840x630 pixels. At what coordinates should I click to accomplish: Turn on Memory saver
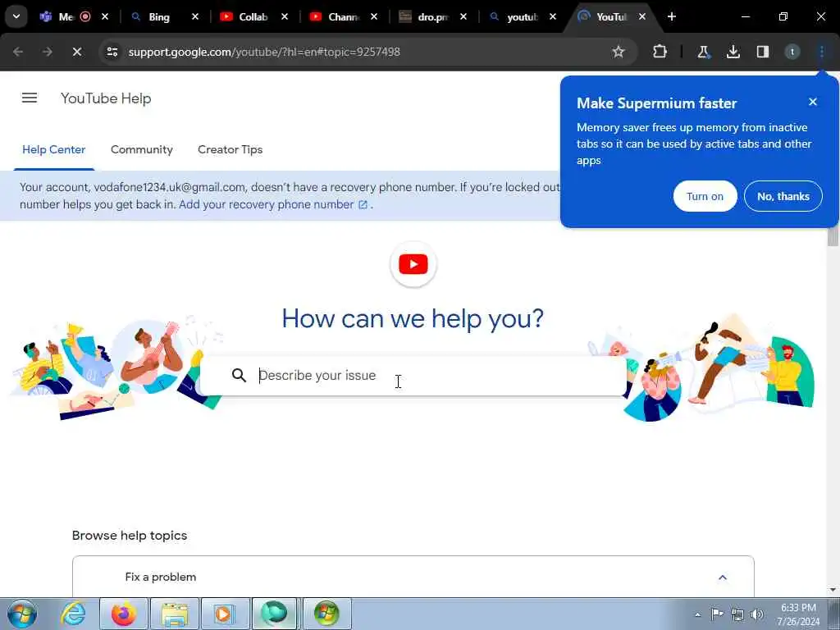click(705, 197)
